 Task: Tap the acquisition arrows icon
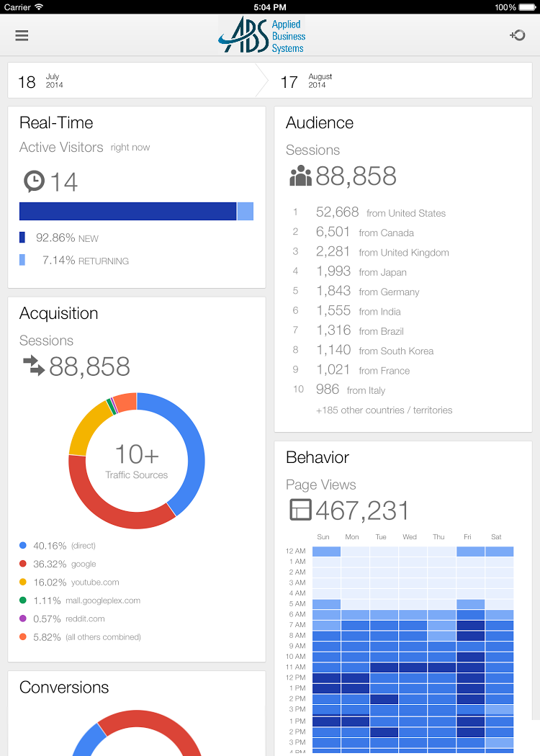[x=34, y=366]
